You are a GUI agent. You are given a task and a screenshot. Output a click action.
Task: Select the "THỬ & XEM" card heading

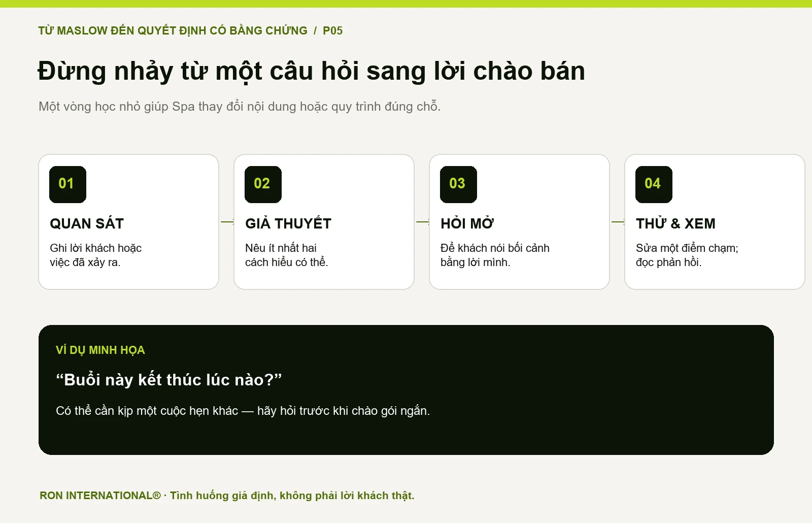[675, 223]
